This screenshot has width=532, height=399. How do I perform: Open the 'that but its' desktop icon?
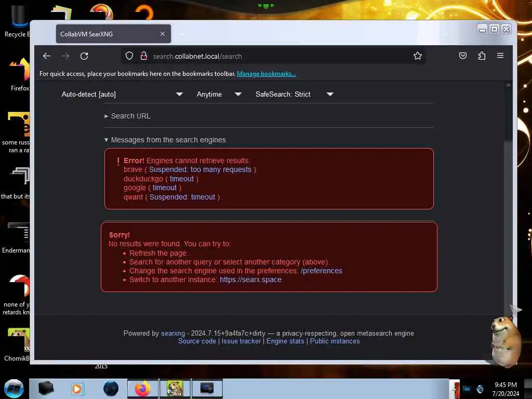tap(16, 183)
